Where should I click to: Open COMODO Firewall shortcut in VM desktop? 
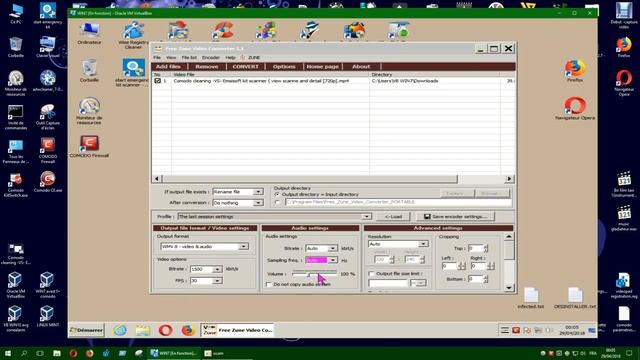click(89, 146)
